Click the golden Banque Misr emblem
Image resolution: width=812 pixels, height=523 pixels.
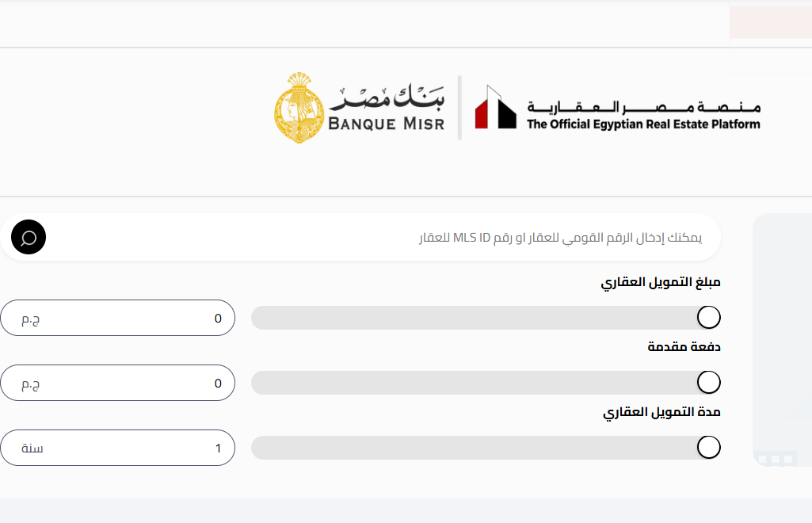click(x=298, y=109)
